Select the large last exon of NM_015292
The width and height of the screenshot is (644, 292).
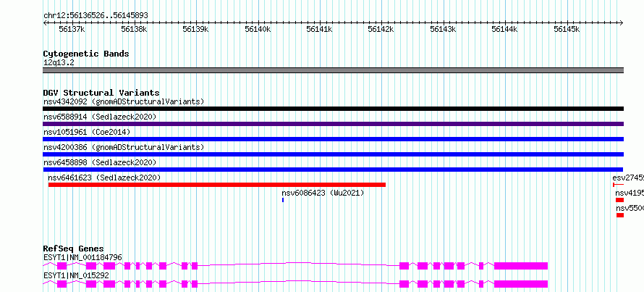pyautogui.click(x=521, y=284)
